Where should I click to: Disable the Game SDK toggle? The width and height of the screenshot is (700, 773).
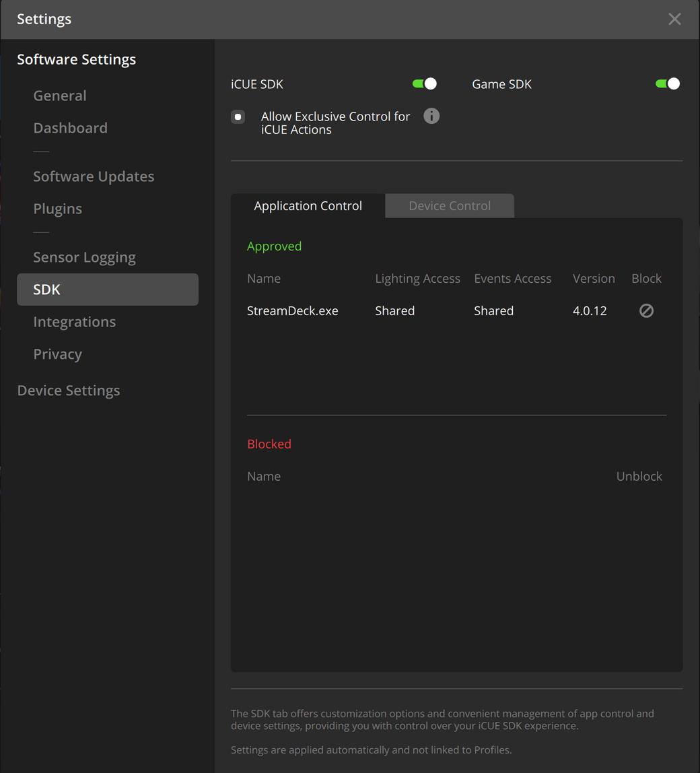coord(668,83)
